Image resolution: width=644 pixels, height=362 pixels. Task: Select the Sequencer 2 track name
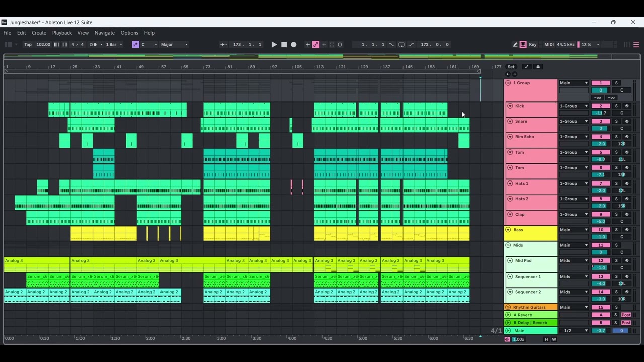(528, 292)
